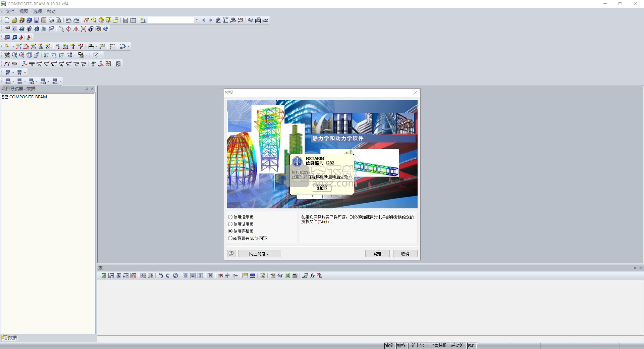Pin the 项目导航器 navigator panel
Image resolution: width=644 pixels, height=349 pixels.
(87, 89)
